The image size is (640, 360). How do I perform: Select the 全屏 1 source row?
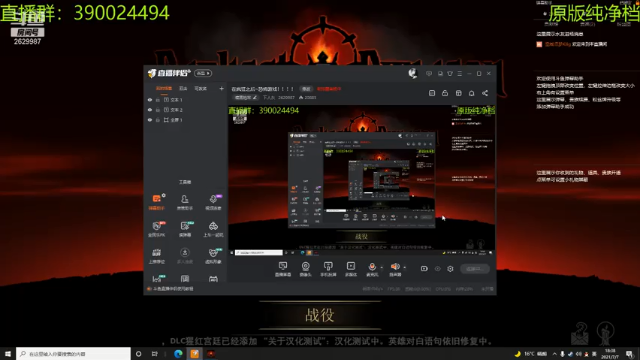(186, 120)
